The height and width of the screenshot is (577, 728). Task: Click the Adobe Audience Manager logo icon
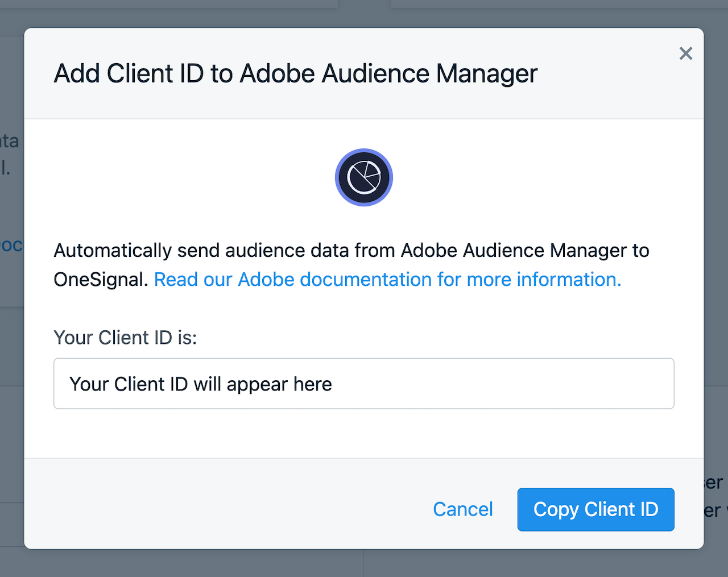[364, 177]
